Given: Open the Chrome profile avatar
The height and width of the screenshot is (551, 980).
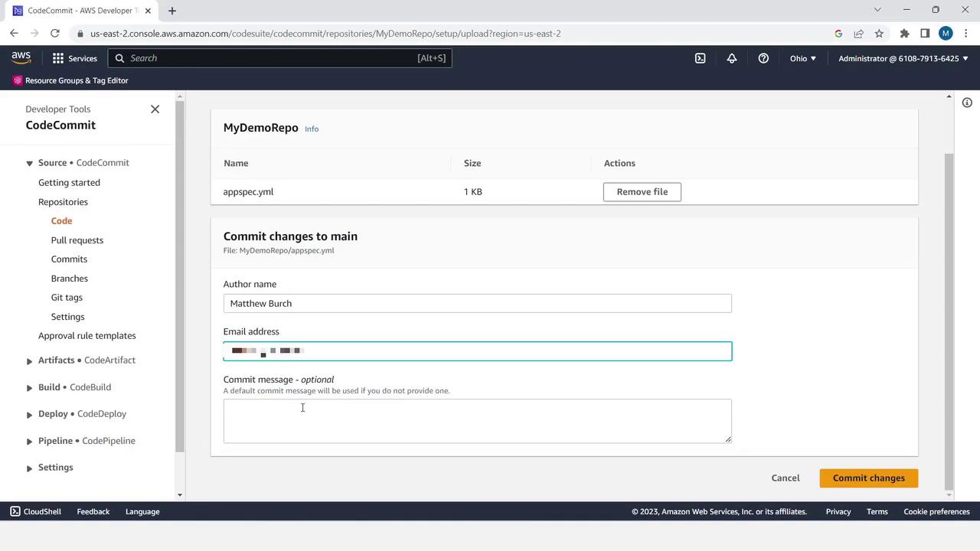Looking at the screenshot, I should [946, 34].
